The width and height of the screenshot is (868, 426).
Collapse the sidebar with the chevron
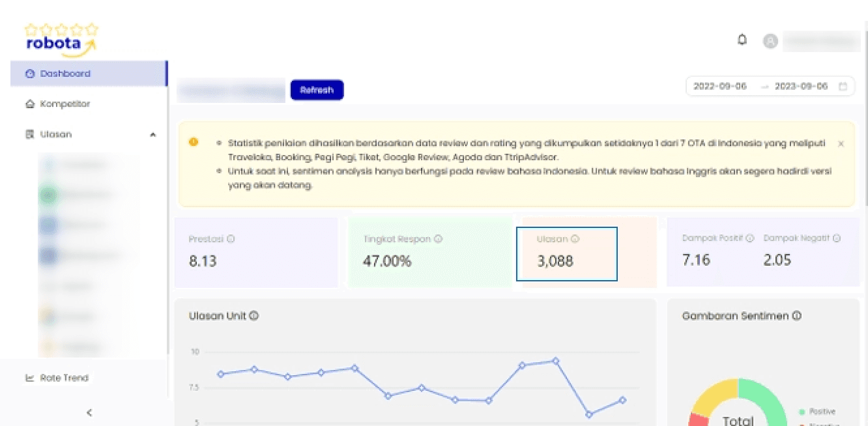[x=89, y=412]
